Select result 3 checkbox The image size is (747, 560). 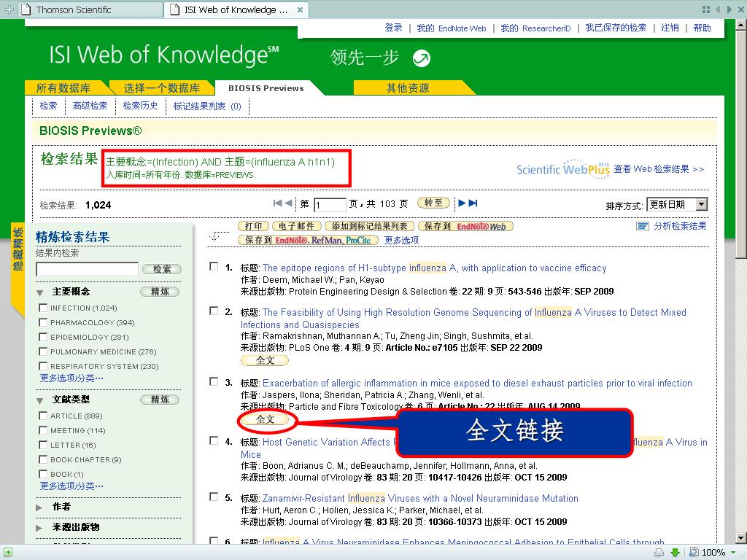coord(214,382)
